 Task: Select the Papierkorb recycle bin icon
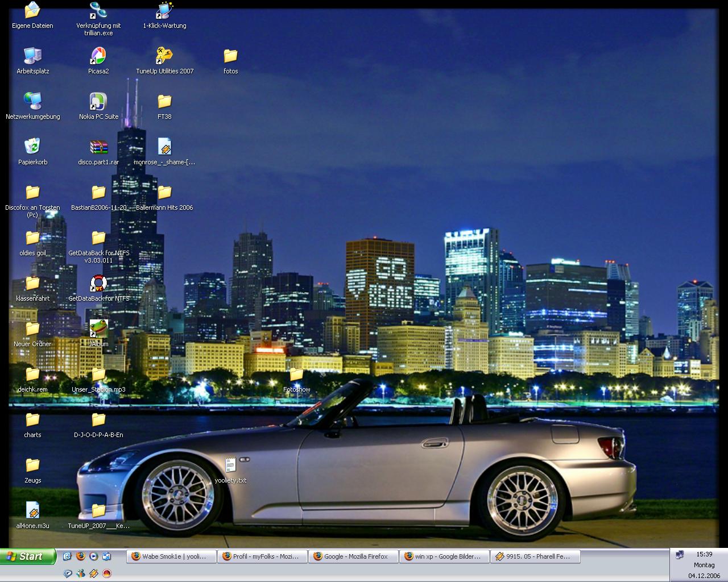[32, 147]
